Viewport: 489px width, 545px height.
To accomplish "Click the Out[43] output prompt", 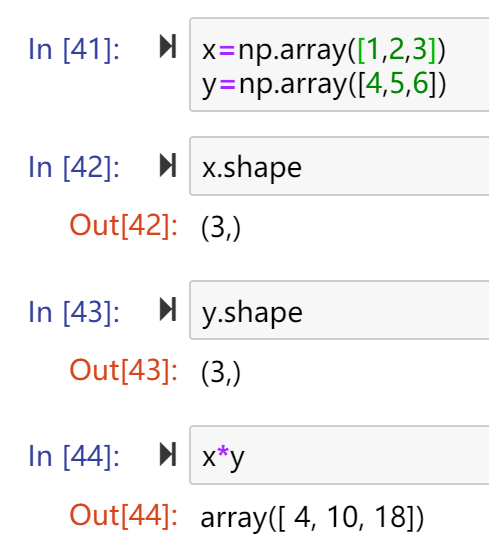I will [124, 371].
